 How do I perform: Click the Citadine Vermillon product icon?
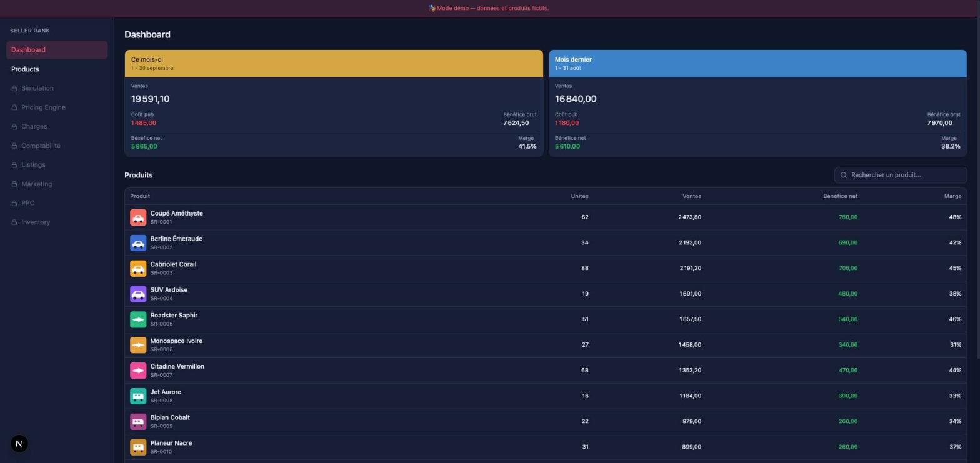point(138,371)
